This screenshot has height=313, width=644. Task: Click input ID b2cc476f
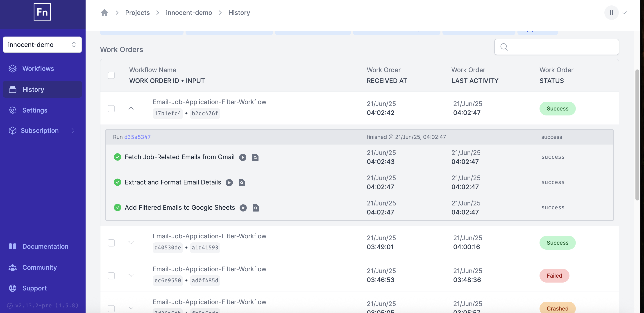pos(205,113)
